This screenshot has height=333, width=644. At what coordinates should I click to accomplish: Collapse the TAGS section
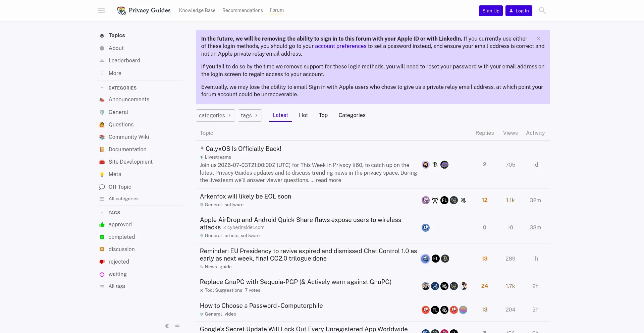point(102,213)
